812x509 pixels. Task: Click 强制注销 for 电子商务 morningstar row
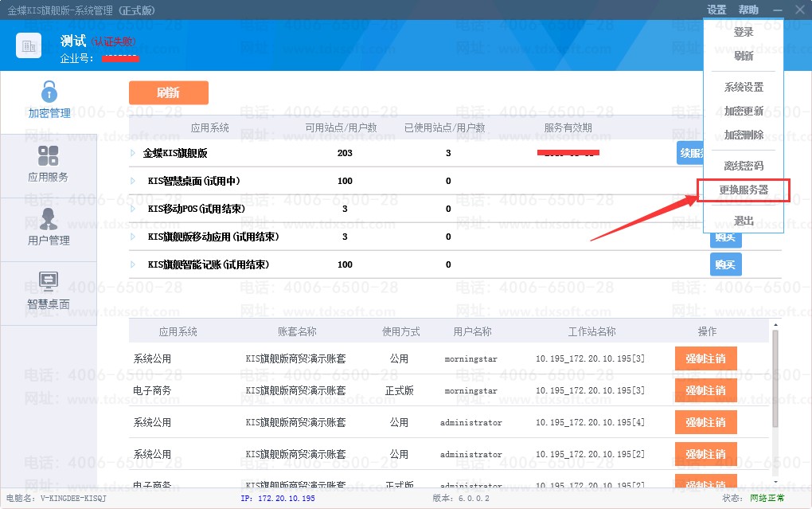(x=705, y=390)
